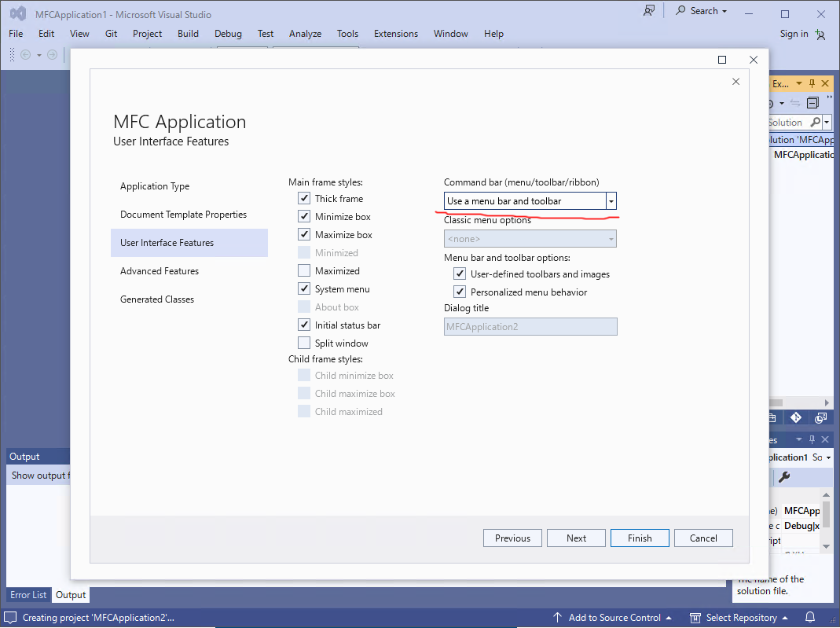Go to Advanced Features wizard page

coord(160,271)
